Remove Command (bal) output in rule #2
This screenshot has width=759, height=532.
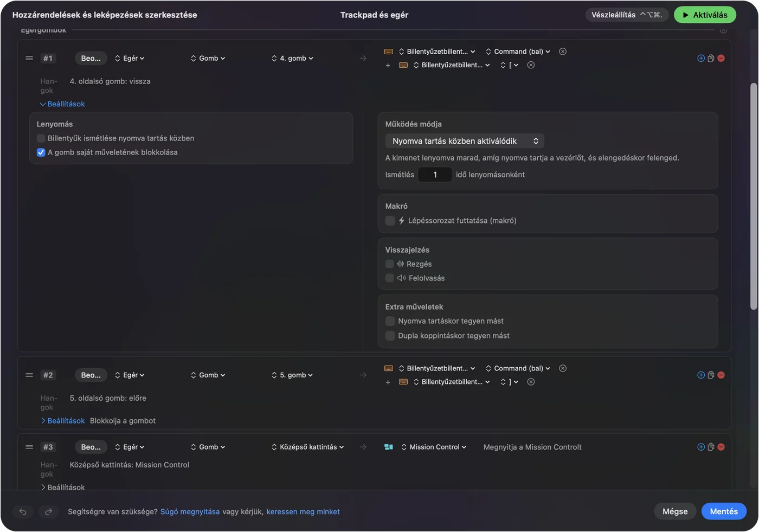[x=563, y=368]
